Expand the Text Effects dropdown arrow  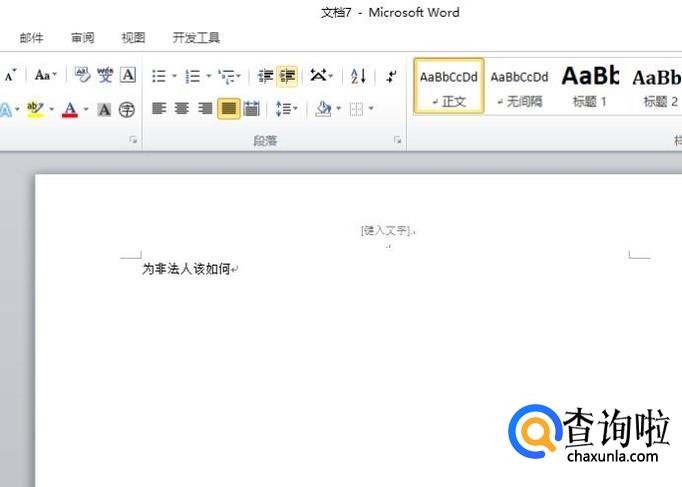[17, 109]
